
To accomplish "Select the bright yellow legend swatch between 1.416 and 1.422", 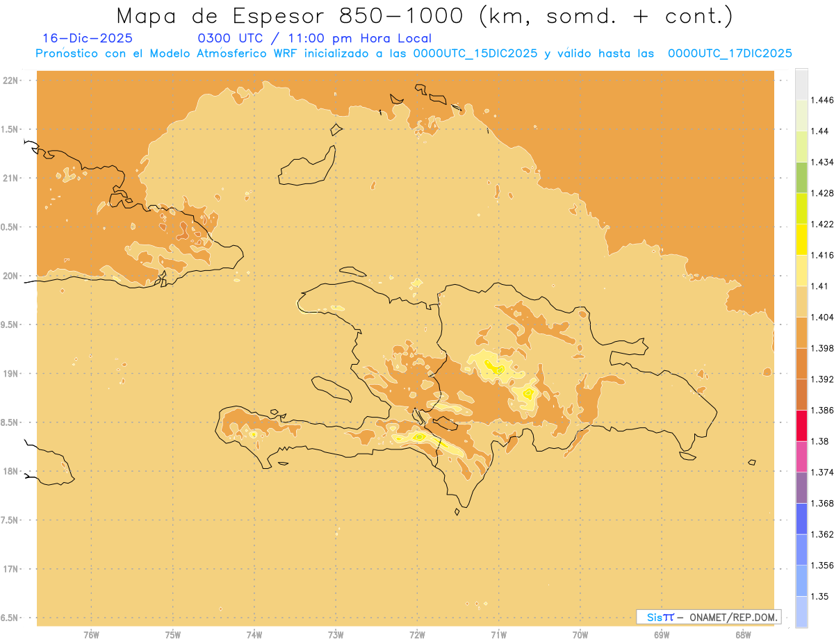I will (801, 240).
